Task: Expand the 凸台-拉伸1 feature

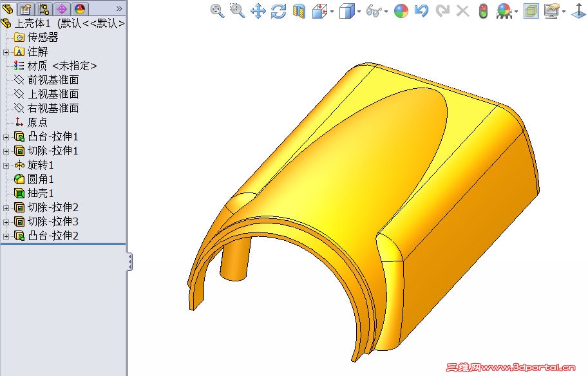Action: point(6,137)
